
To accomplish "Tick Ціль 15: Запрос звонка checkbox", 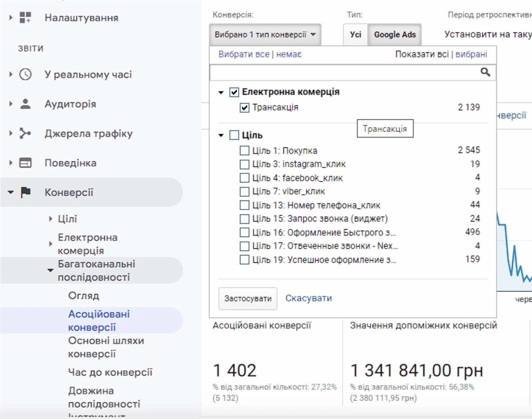I will click(x=245, y=219).
